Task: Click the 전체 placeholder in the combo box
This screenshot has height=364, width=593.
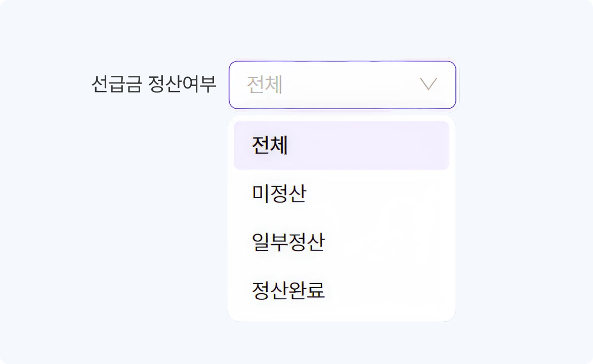Action: pos(265,85)
